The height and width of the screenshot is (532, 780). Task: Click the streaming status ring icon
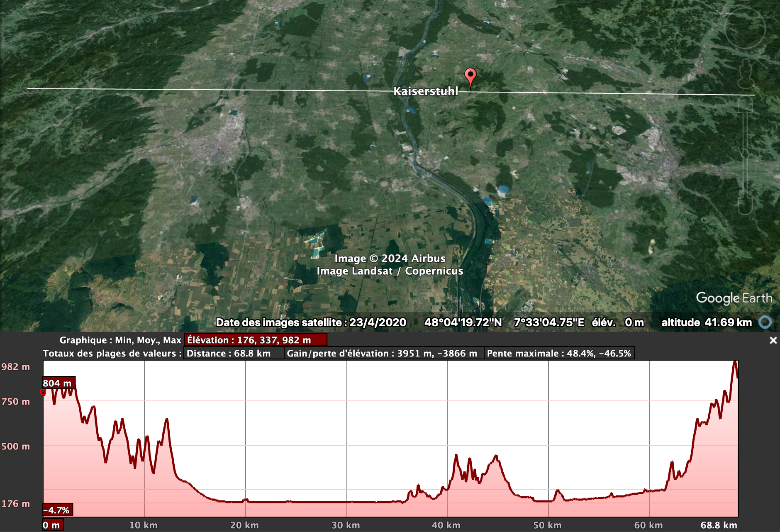(x=765, y=322)
